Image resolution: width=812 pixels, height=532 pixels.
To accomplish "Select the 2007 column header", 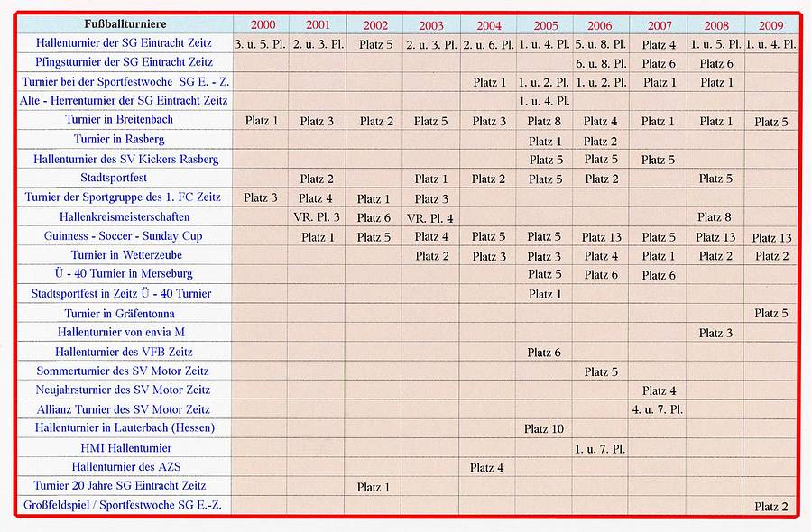I will pos(659,25).
